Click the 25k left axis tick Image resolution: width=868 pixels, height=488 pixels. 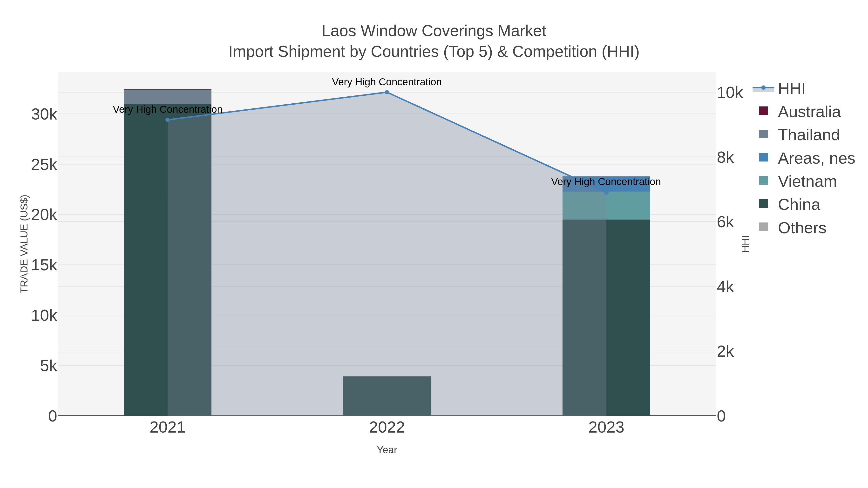pyautogui.click(x=44, y=165)
